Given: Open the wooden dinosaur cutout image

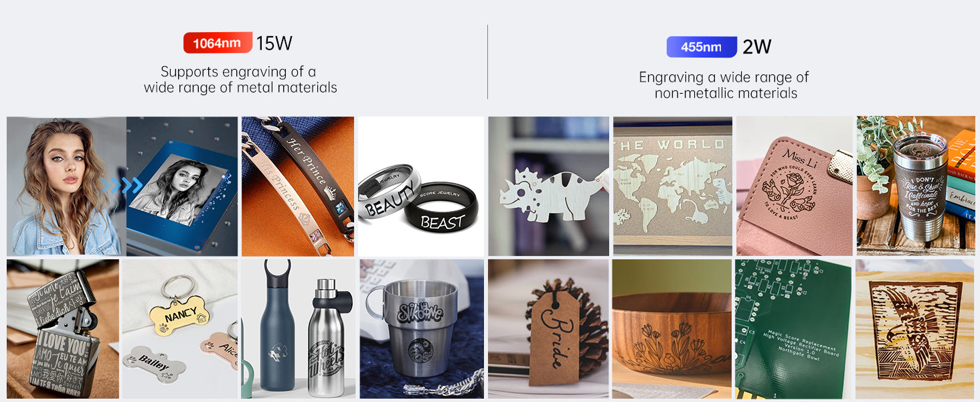Looking at the screenshot, I should (x=549, y=186).
